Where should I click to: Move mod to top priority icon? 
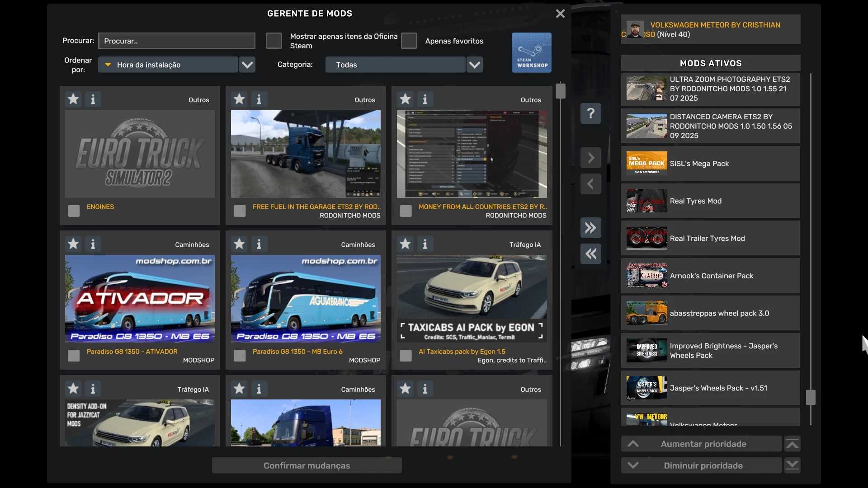tap(792, 444)
